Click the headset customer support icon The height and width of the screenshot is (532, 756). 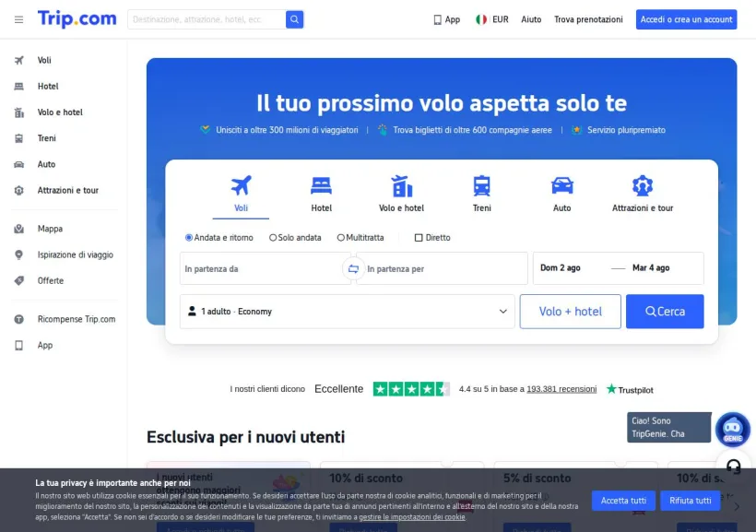(x=734, y=467)
